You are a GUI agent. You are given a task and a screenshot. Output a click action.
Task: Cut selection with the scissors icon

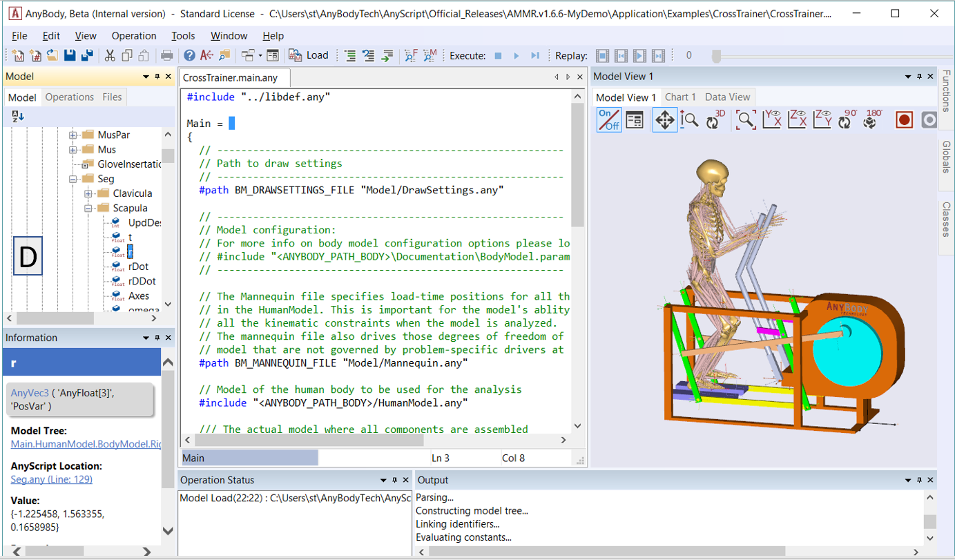(110, 55)
